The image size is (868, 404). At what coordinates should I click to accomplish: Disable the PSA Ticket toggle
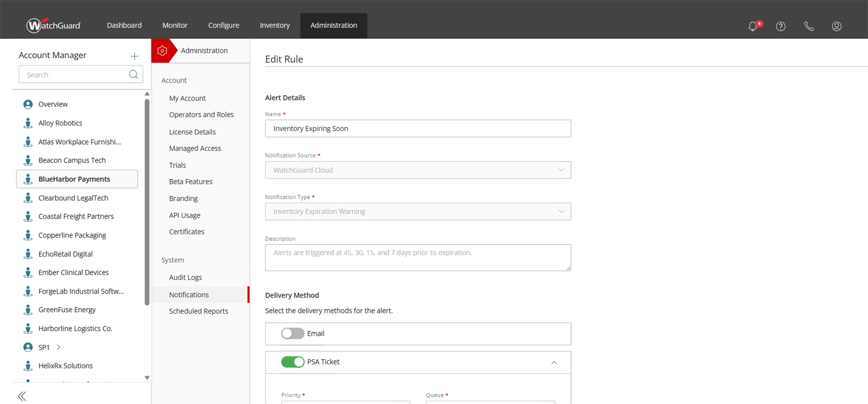pos(292,362)
